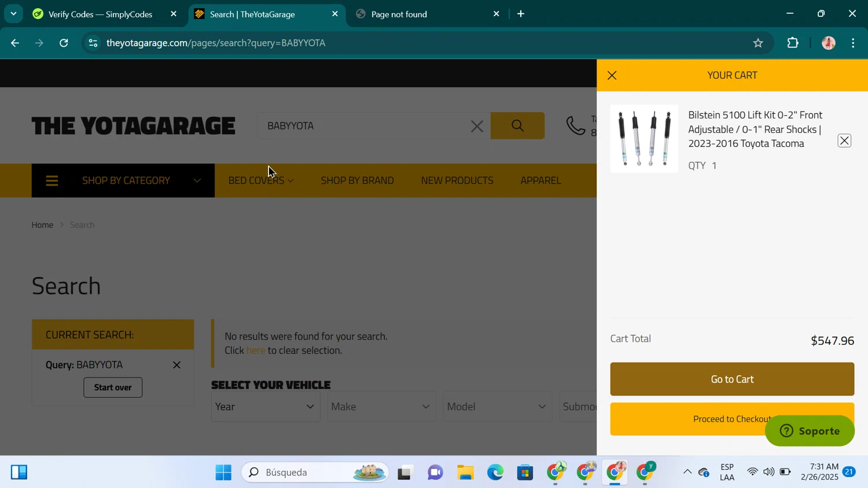
Task: Open volume control in system tray
Action: (x=768, y=472)
